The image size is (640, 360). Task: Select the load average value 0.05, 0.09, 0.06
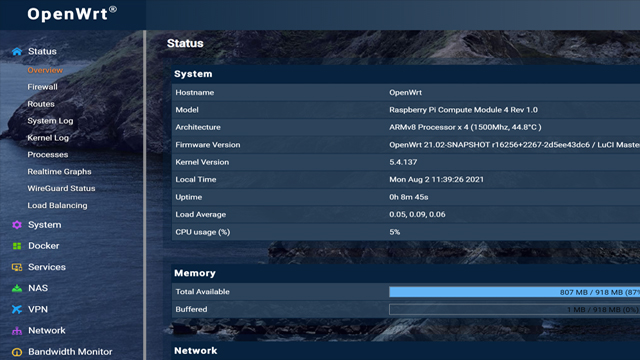417,215
